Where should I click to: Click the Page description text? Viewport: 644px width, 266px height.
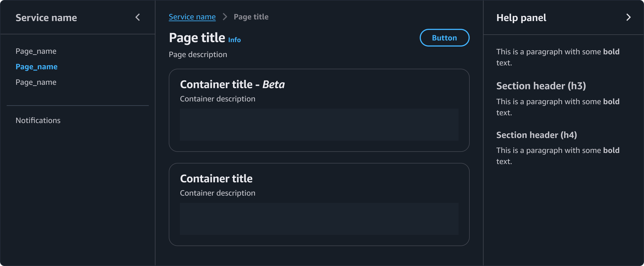(x=198, y=55)
